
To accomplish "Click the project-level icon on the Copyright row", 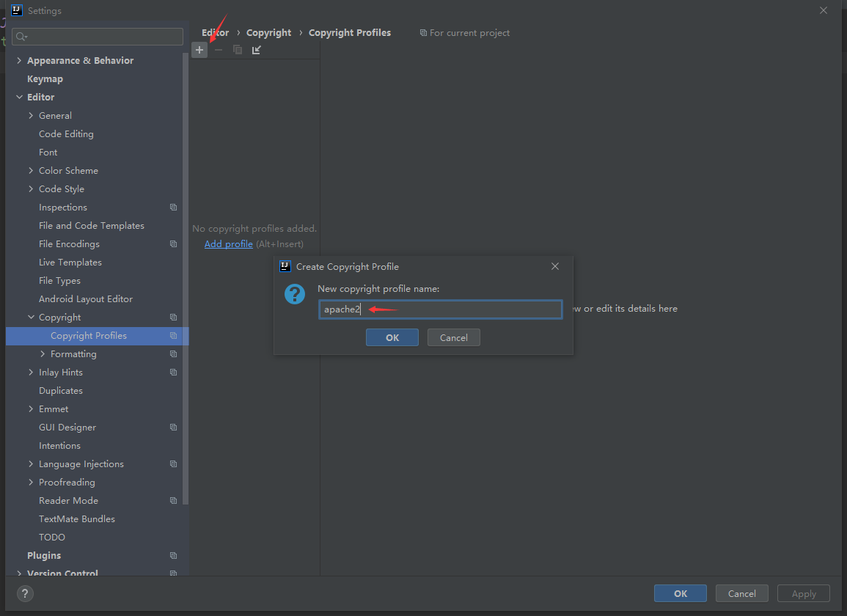I will pyautogui.click(x=173, y=318).
